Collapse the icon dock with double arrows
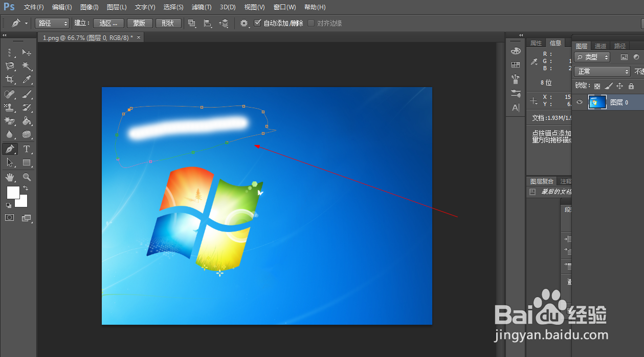644x357 pixels. [x=521, y=35]
